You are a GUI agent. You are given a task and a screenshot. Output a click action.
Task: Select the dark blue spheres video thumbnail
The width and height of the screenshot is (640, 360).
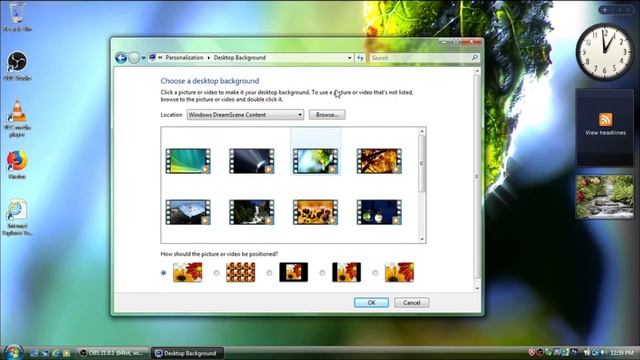(x=379, y=212)
